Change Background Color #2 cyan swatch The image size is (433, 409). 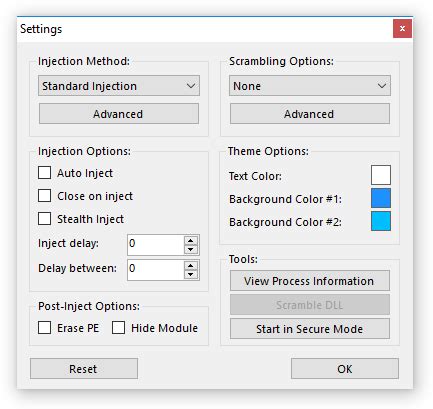tap(381, 221)
